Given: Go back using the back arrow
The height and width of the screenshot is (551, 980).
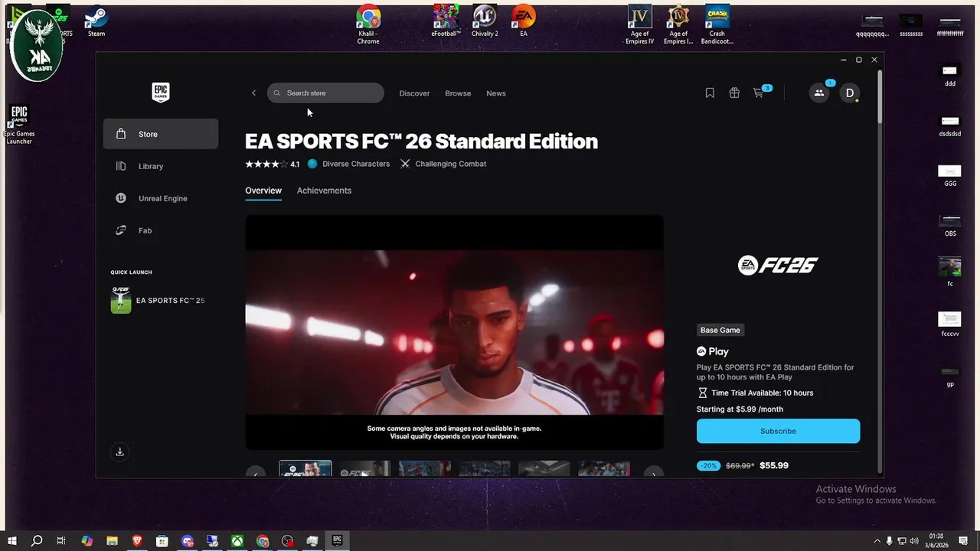Looking at the screenshot, I should (x=254, y=93).
